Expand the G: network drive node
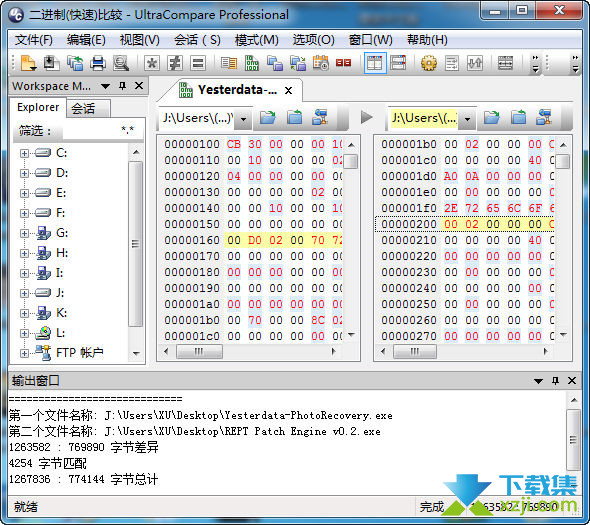The width and height of the screenshot is (590, 525). [24, 233]
